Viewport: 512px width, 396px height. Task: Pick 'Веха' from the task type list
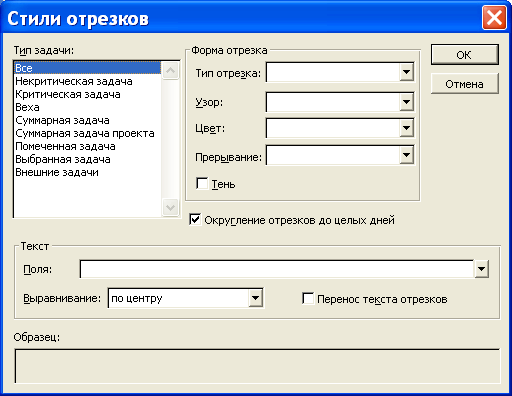pyautogui.click(x=88, y=107)
